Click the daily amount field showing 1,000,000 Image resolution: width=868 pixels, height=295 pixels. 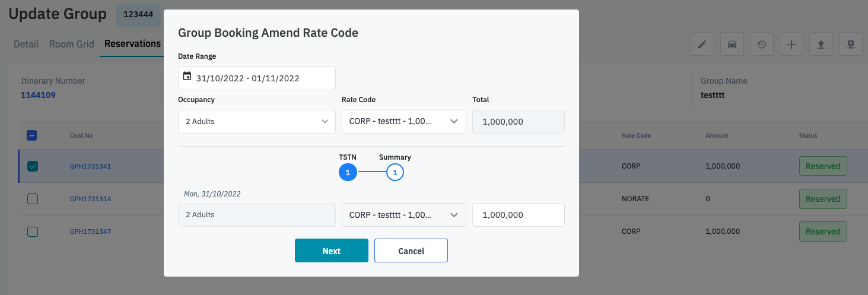[518, 215]
